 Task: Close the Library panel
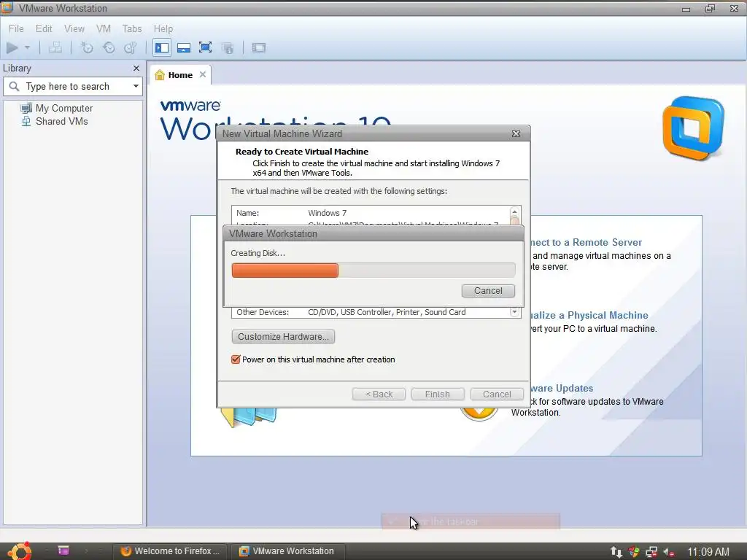tap(136, 68)
